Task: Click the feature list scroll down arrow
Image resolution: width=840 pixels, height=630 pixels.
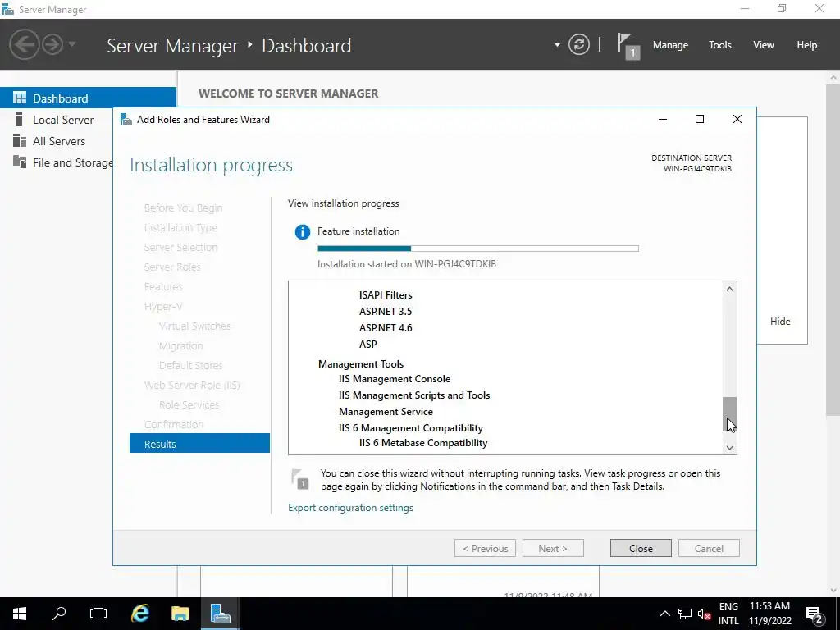Action: [729, 447]
